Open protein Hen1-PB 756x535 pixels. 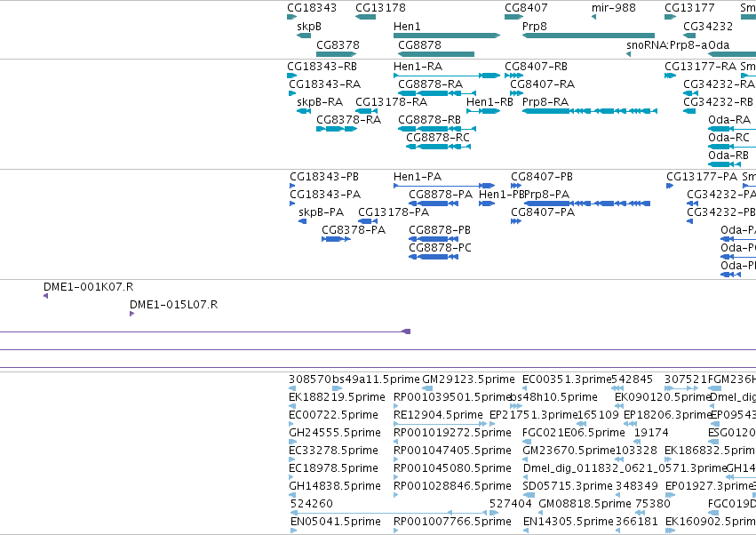[487, 204]
